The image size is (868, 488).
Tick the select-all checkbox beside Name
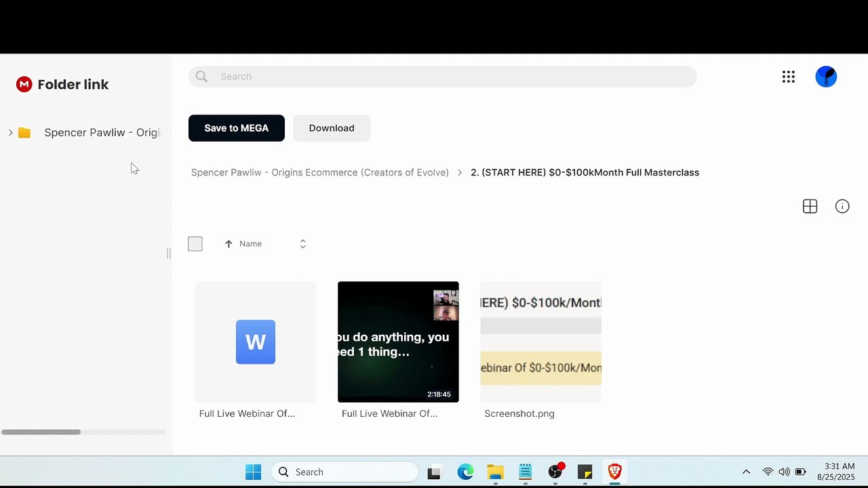click(195, 244)
